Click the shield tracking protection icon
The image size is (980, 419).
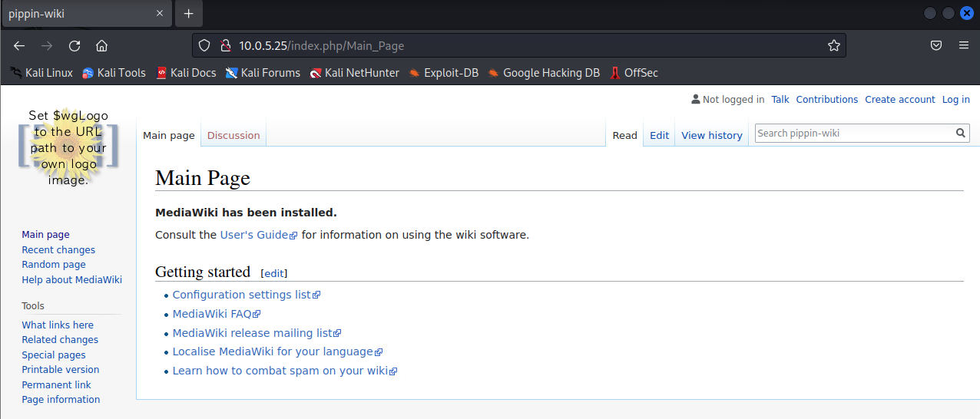(204, 45)
